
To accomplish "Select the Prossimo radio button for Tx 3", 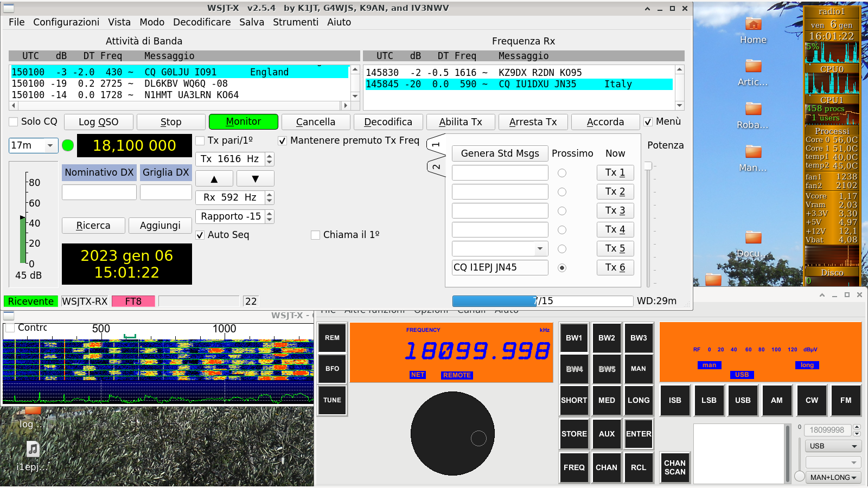I will pyautogui.click(x=562, y=211).
